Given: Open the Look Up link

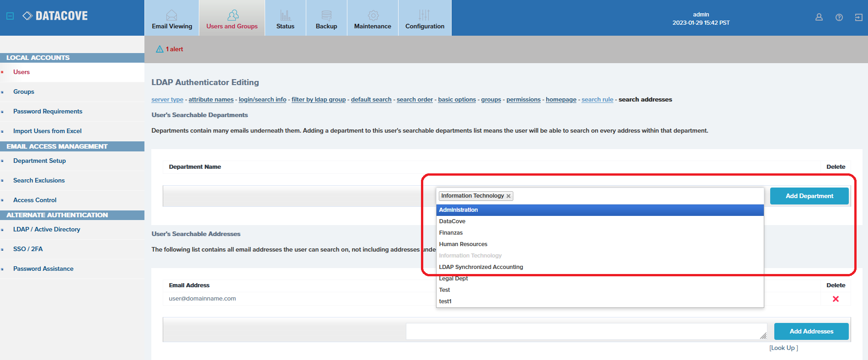Looking at the screenshot, I should pyautogui.click(x=783, y=348).
